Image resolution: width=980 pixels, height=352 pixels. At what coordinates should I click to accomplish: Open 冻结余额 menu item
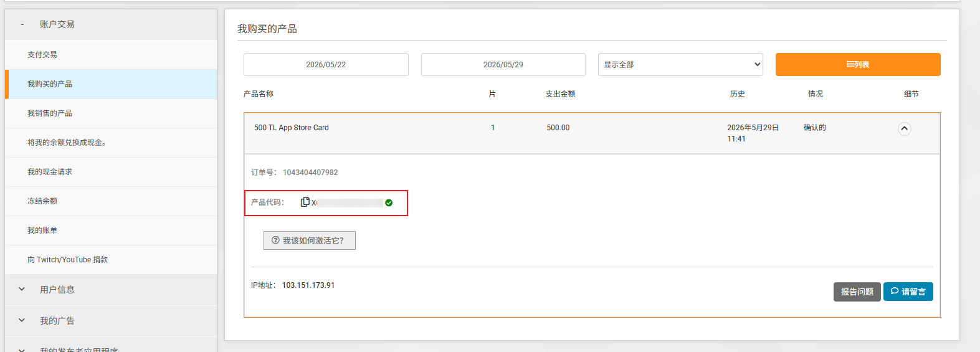click(111, 201)
